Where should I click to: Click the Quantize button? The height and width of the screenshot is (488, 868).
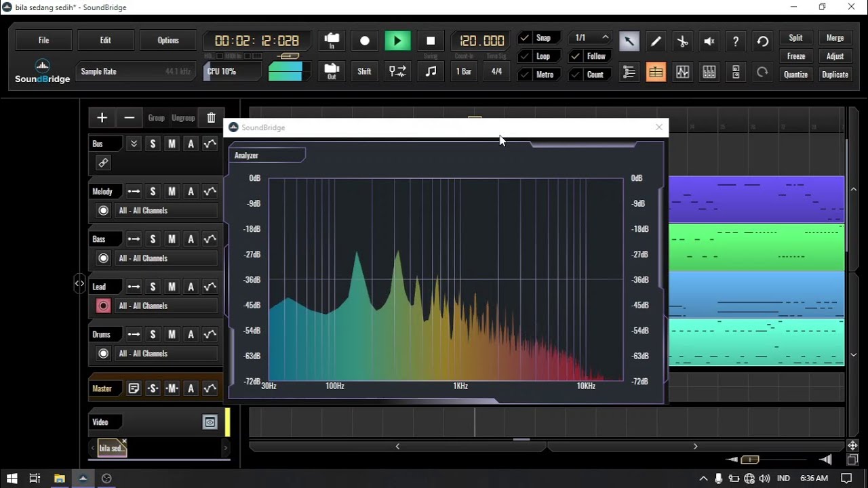796,75
